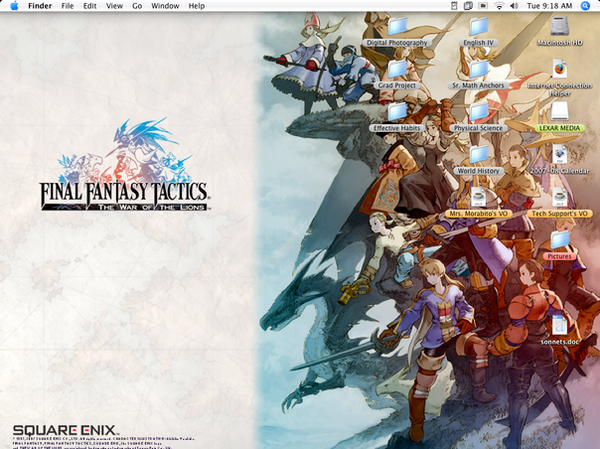Click the Tue 9:18 AM clock
The image size is (600, 449).
(549, 6)
